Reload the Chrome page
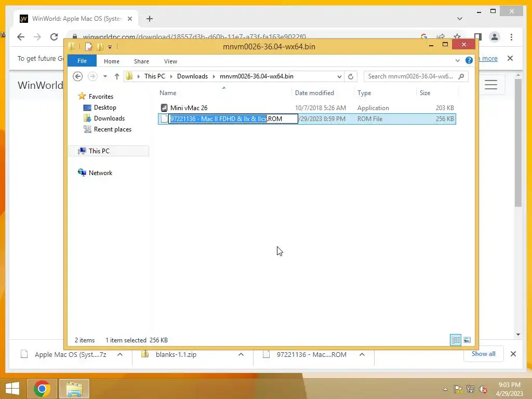The height and width of the screenshot is (399, 532). 54,37
